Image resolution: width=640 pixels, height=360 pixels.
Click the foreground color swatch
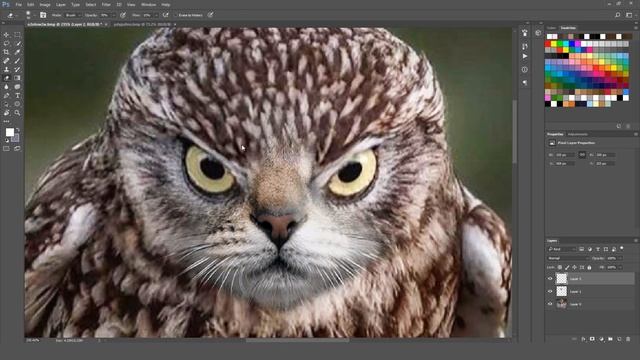(10, 132)
